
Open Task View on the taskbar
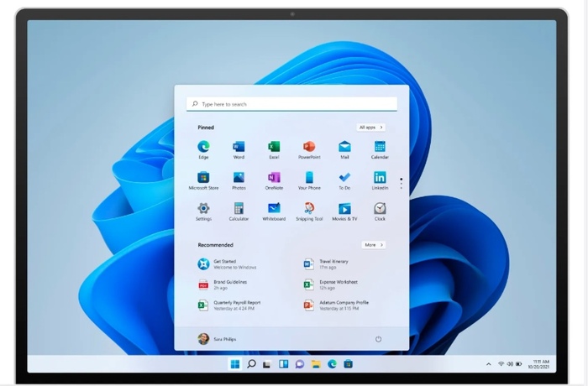click(x=266, y=364)
